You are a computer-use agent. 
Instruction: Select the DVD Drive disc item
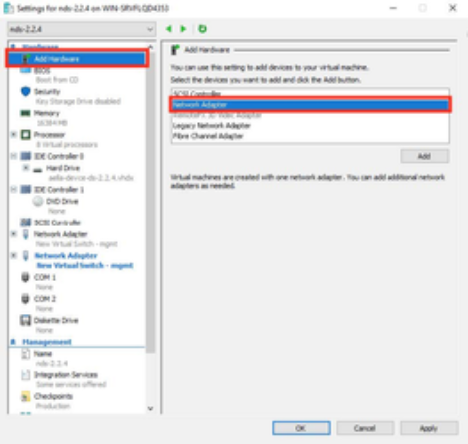point(62,201)
